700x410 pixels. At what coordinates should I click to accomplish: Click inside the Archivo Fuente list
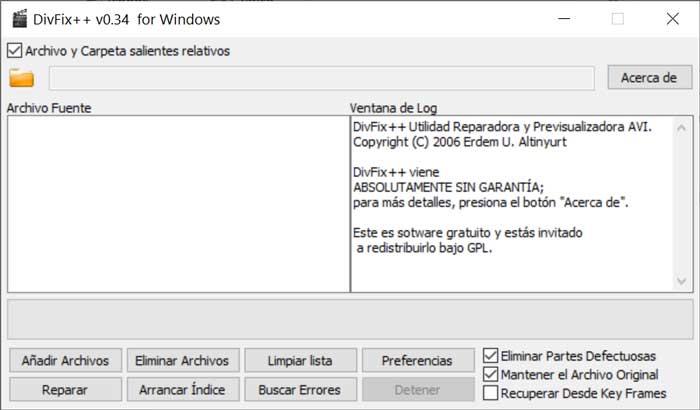[179, 204]
